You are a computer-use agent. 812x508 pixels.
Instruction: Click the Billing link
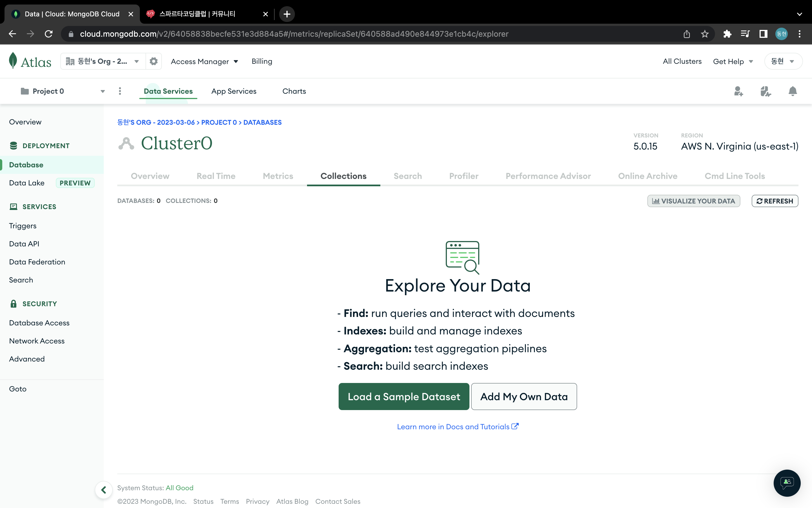262,62
